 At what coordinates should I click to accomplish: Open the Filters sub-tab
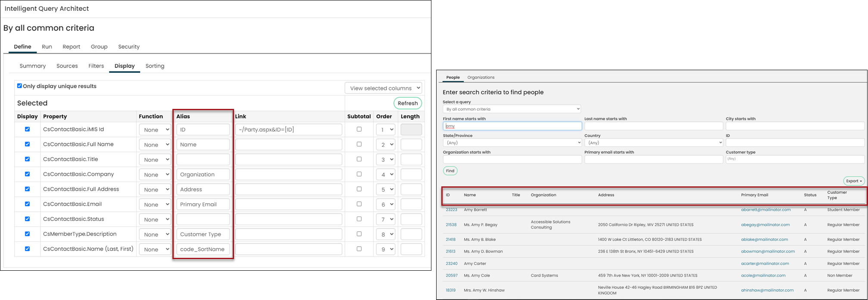point(96,66)
